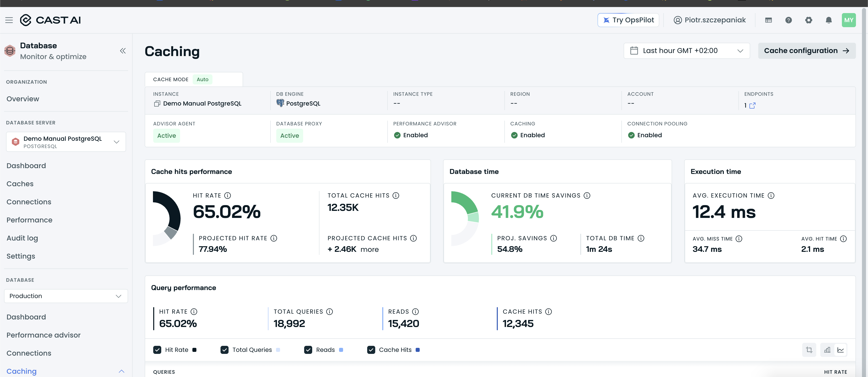Open the endpoints external link icon

752,106
